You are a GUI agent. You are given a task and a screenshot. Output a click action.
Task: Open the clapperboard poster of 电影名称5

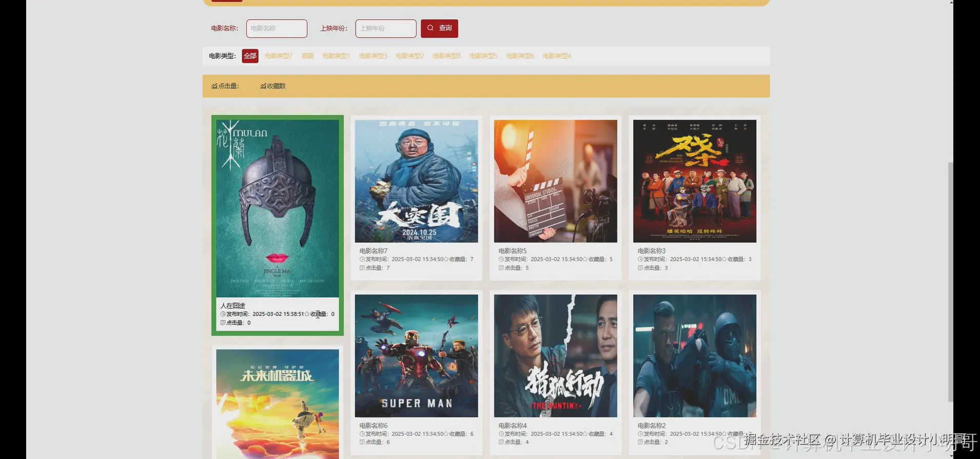click(x=556, y=181)
